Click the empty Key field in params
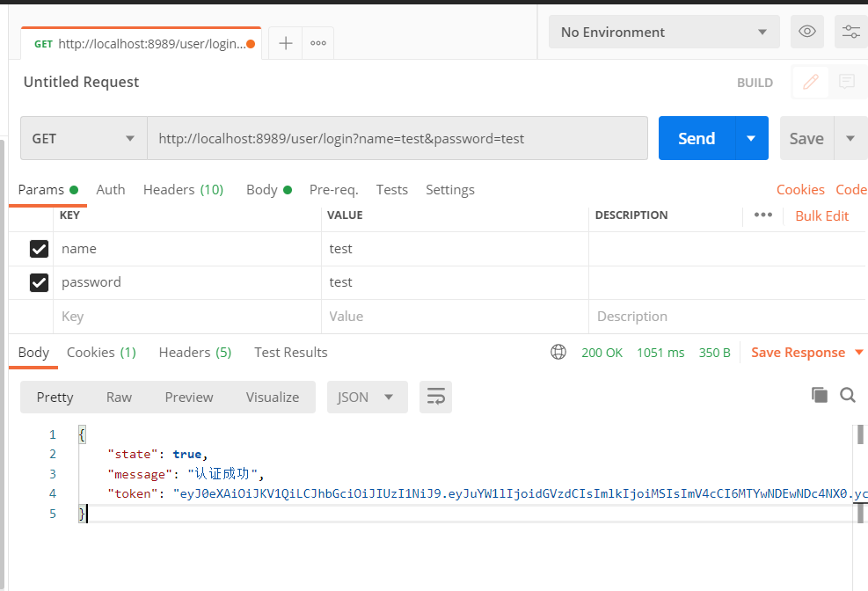The image size is (868, 591). tap(187, 317)
